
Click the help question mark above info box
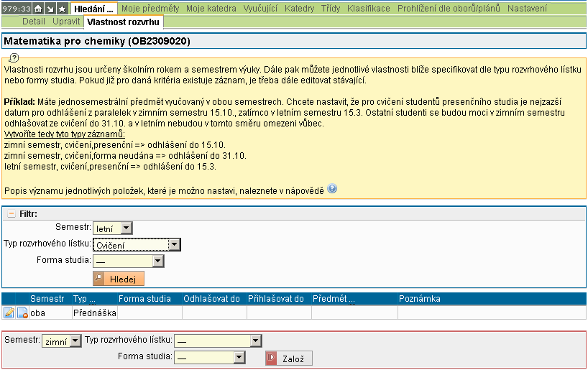point(14,57)
